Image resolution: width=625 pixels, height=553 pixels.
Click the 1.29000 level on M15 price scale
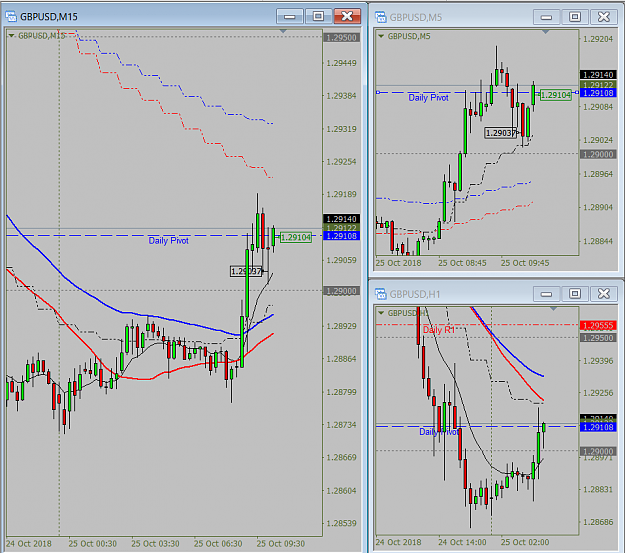coord(341,291)
